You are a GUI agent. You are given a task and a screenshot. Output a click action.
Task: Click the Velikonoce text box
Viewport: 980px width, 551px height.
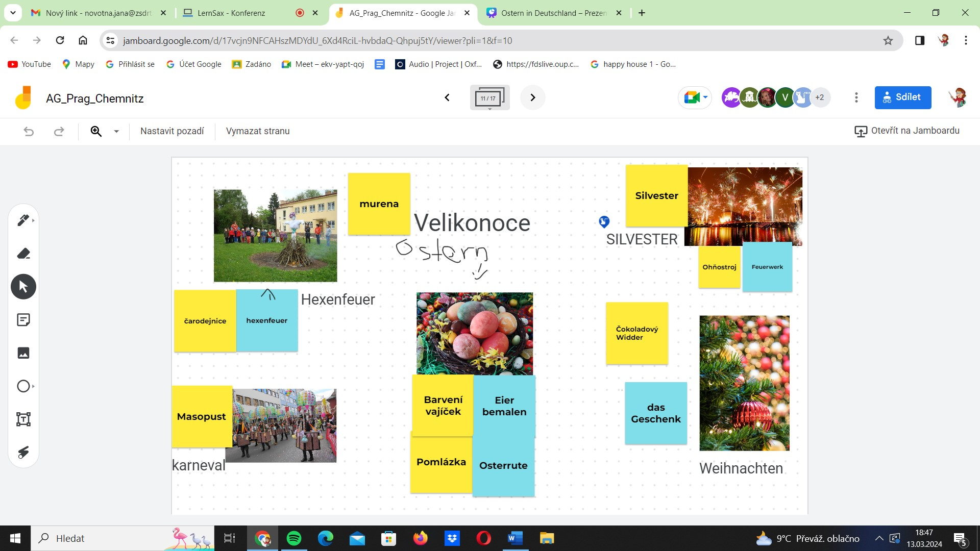(472, 223)
